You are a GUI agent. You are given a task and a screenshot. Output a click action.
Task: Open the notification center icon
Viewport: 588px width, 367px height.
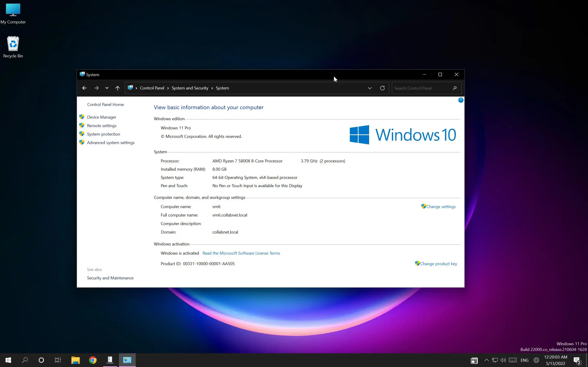[x=577, y=360]
